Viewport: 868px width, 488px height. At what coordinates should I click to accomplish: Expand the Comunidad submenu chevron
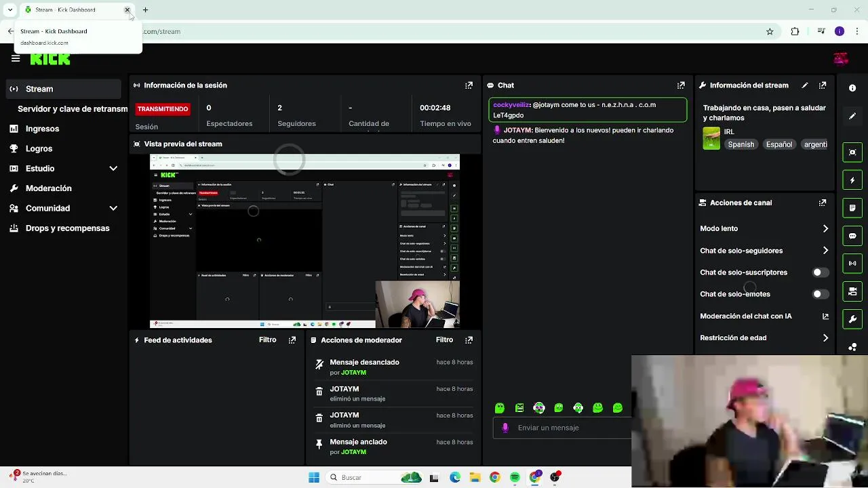(113, 208)
